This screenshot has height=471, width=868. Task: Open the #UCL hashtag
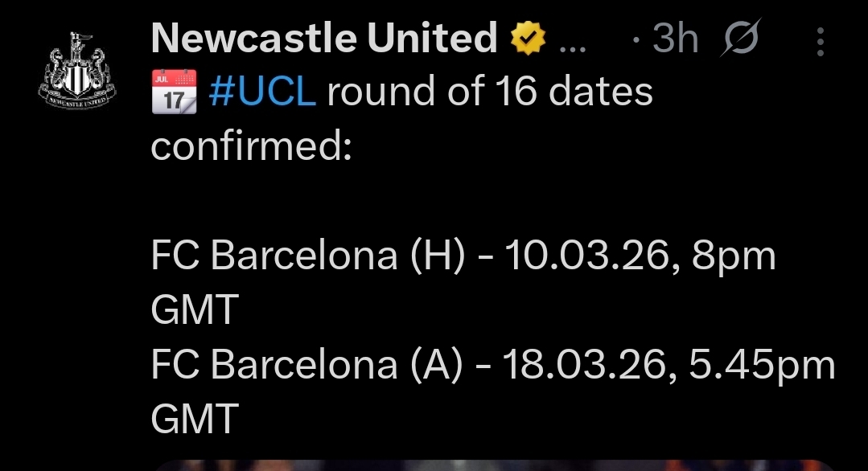click(x=261, y=93)
